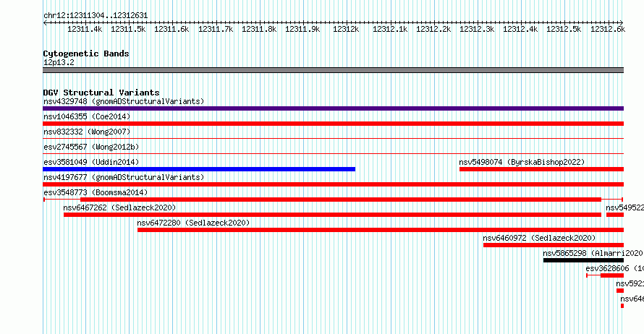Click the esv3548773 (Boomsma2014) label
Screen dimensions: 644x334
pyautogui.click(x=96, y=192)
